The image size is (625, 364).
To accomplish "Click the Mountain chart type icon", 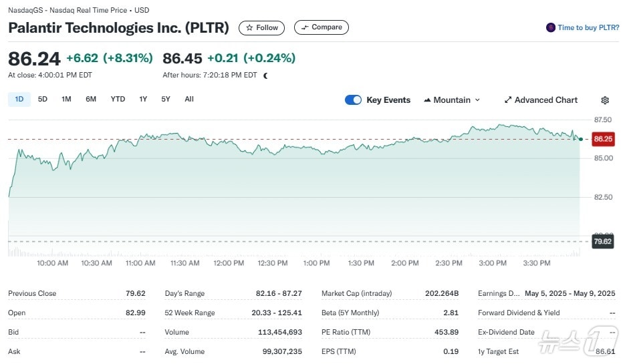I will click(428, 100).
